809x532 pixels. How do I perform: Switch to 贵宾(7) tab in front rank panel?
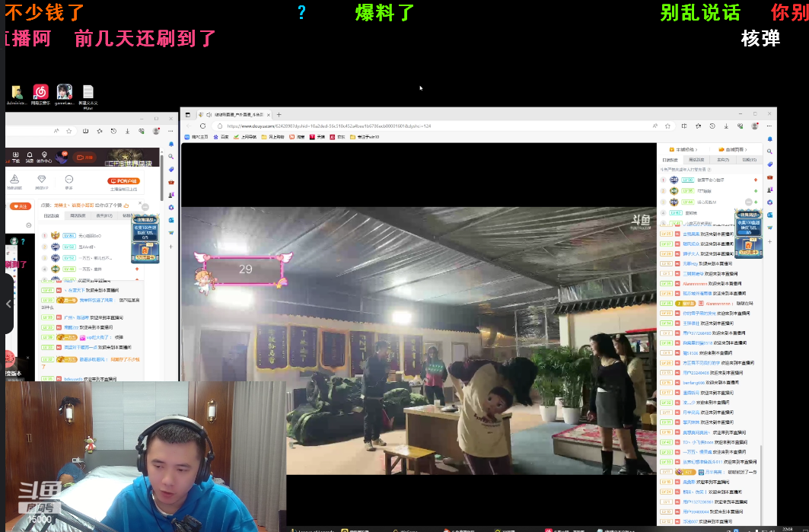pyautogui.click(x=723, y=160)
